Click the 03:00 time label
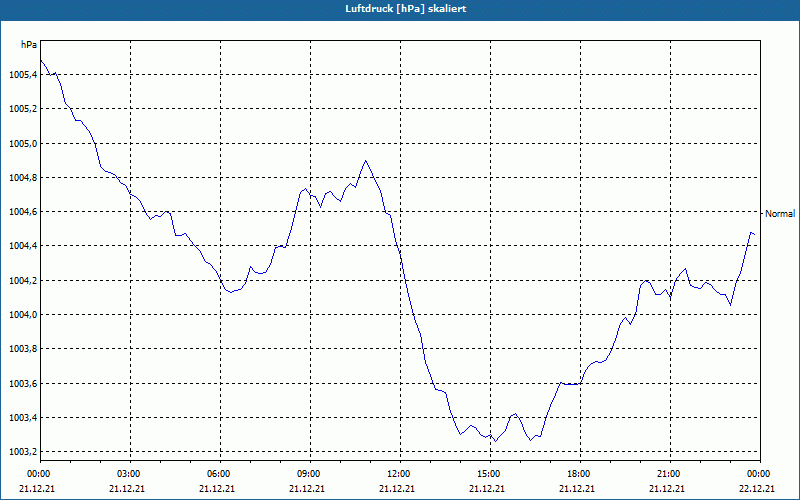The height and width of the screenshot is (500, 800). 130,474
